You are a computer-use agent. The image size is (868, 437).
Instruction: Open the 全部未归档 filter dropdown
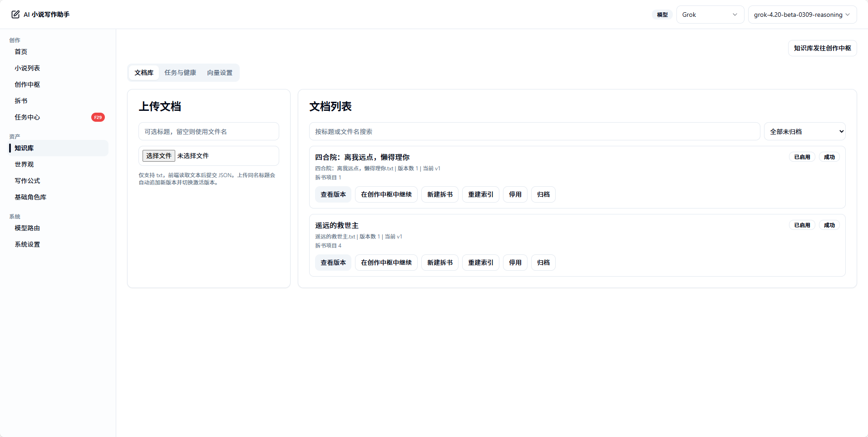(x=804, y=131)
